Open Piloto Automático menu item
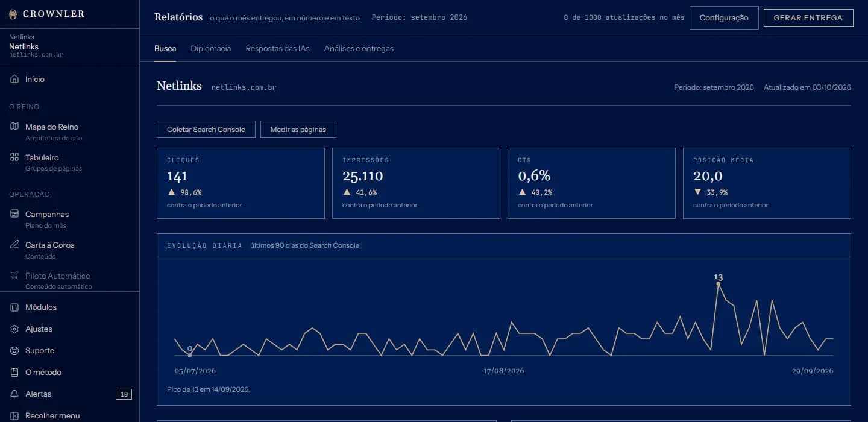 tap(69, 280)
